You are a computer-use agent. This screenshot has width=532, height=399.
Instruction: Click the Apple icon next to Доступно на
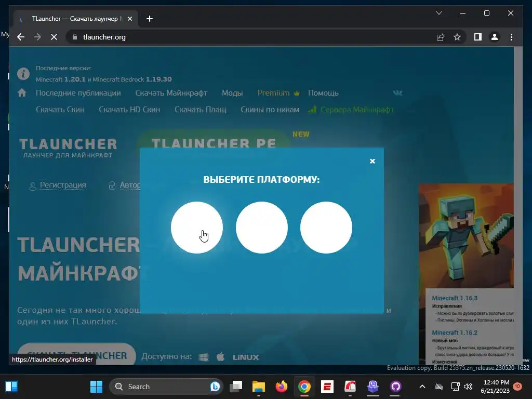tap(220, 357)
